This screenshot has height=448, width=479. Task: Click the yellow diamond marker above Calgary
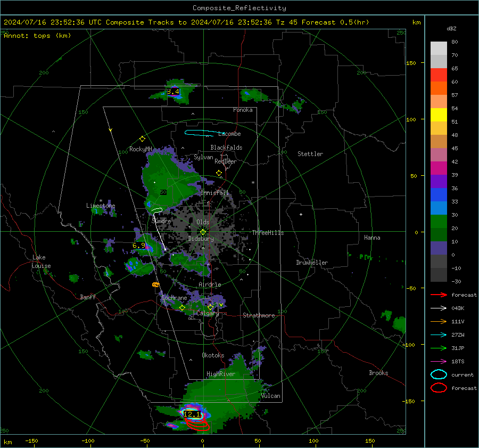[210, 307]
